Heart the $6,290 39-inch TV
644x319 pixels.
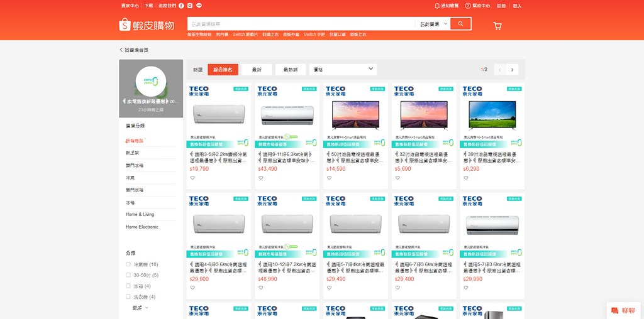pyautogui.click(x=466, y=178)
